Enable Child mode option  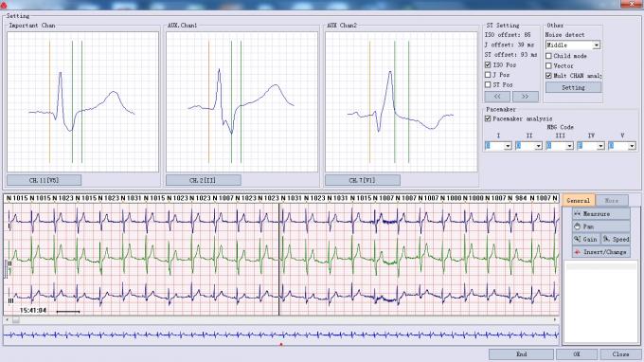click(548, 56)
